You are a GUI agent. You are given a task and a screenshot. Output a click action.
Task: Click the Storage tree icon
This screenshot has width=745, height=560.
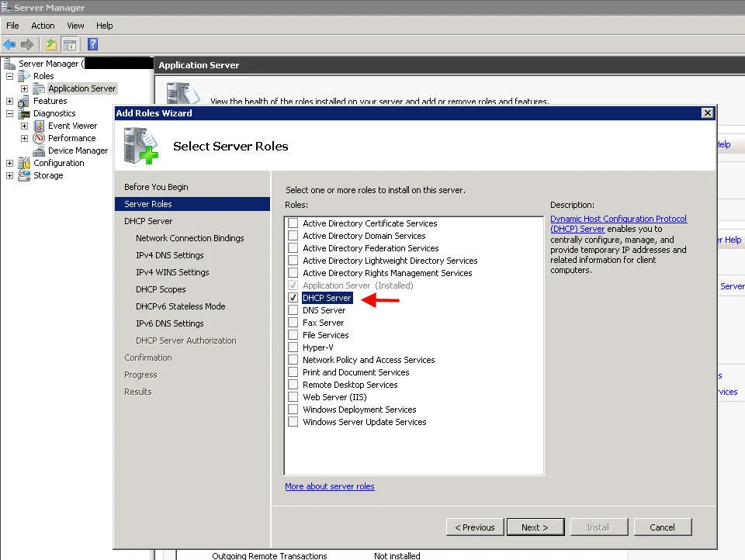click(24, 175)
